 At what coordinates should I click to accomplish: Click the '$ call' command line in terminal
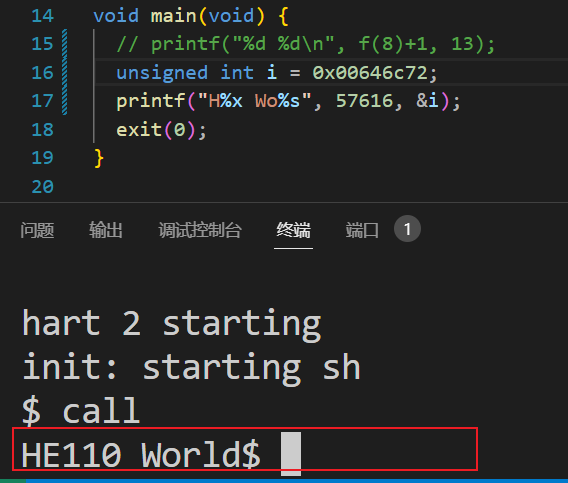pos(81,410)
